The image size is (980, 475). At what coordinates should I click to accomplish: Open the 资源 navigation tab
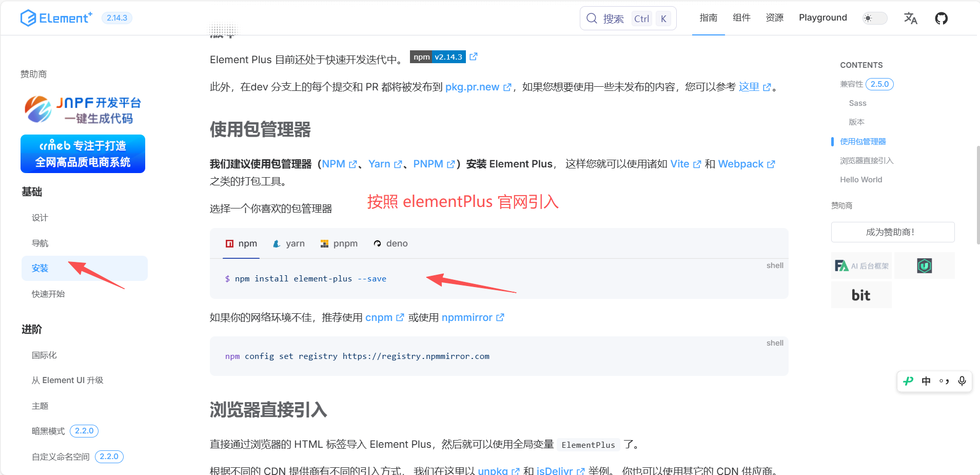tap(774, 17)
